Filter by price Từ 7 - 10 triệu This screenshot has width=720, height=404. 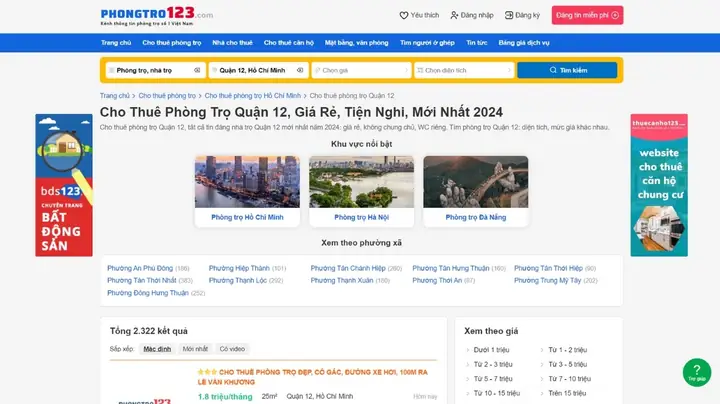569,379
